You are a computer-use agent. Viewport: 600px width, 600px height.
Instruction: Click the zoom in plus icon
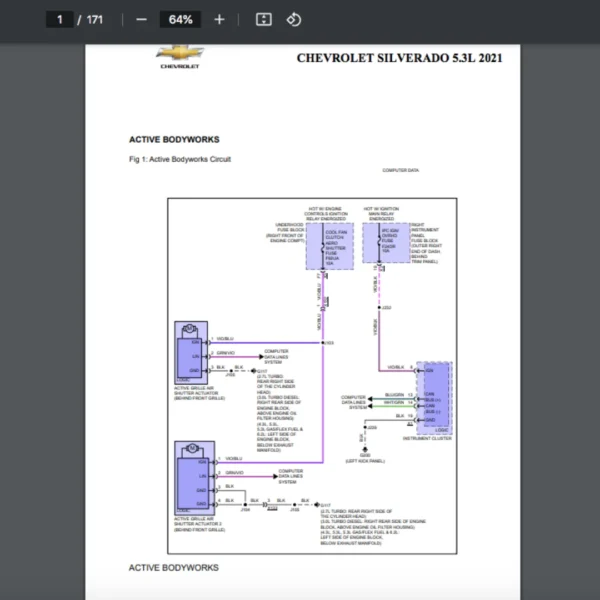(x=220, y=19)
